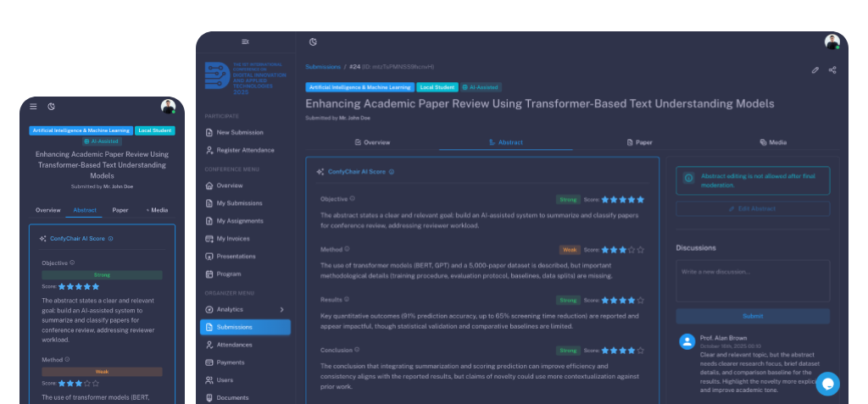
Task: Switch to Media tab in mobile view
Action: (x=157, y=210)
